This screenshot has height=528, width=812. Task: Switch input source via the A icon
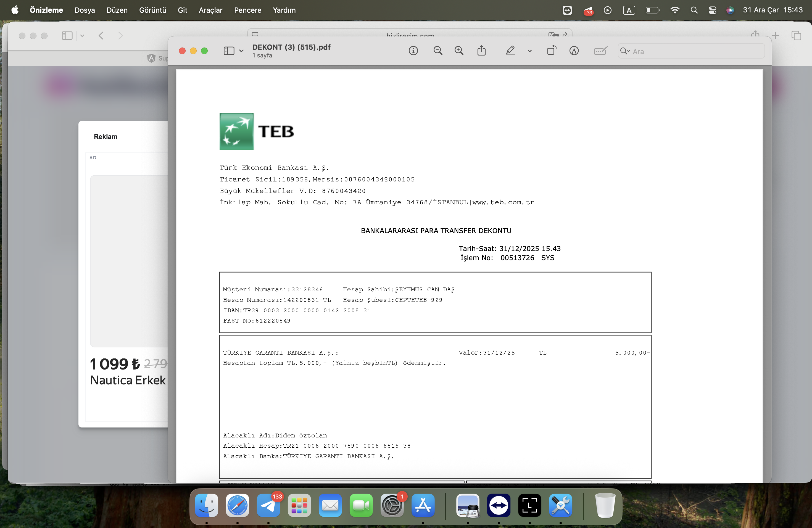pos(629,10)
